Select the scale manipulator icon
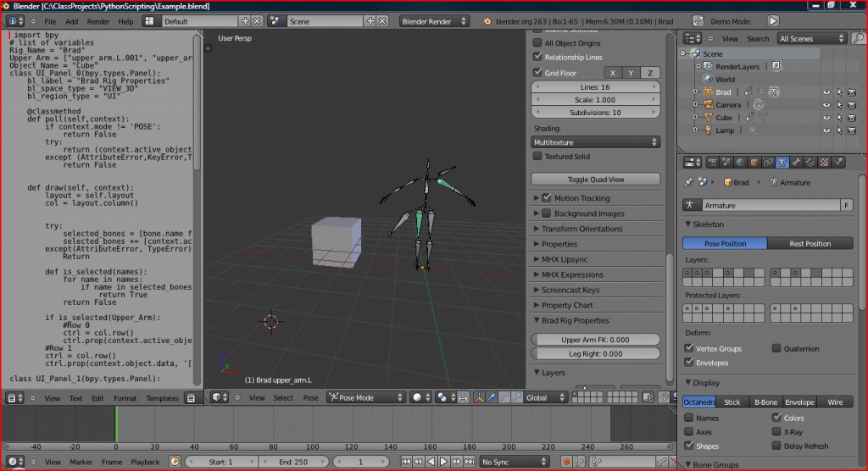Screen dimensions: 868x471 [516, 397]
